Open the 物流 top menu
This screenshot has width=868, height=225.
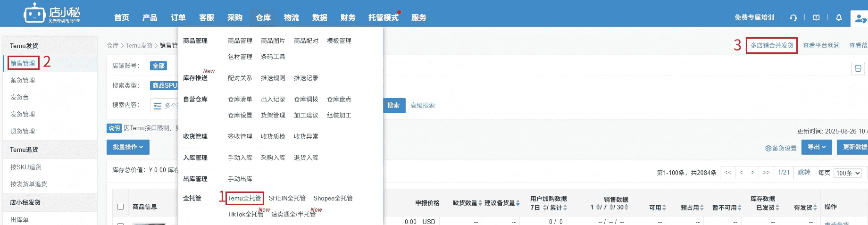292,17
